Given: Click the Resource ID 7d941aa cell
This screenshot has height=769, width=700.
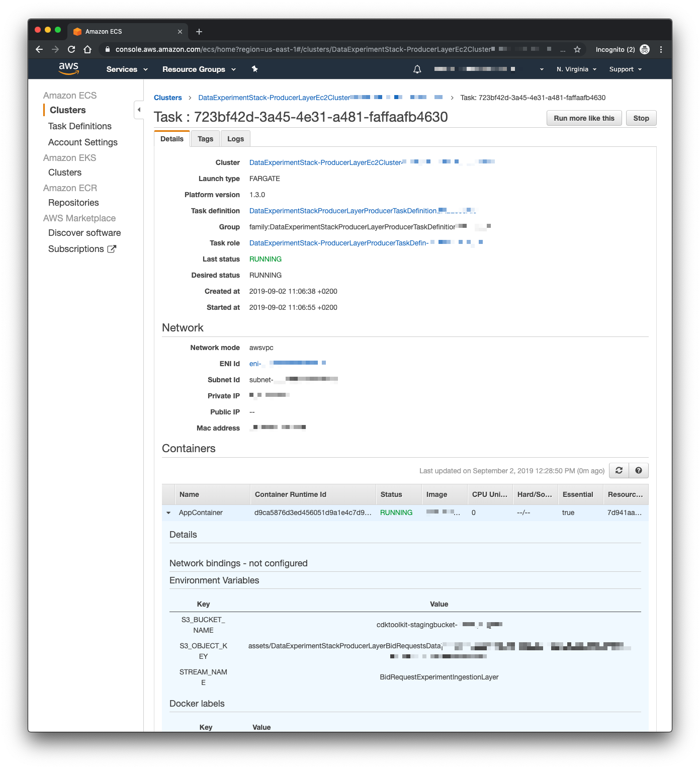Looking at the screenshot, I should 624,512.
